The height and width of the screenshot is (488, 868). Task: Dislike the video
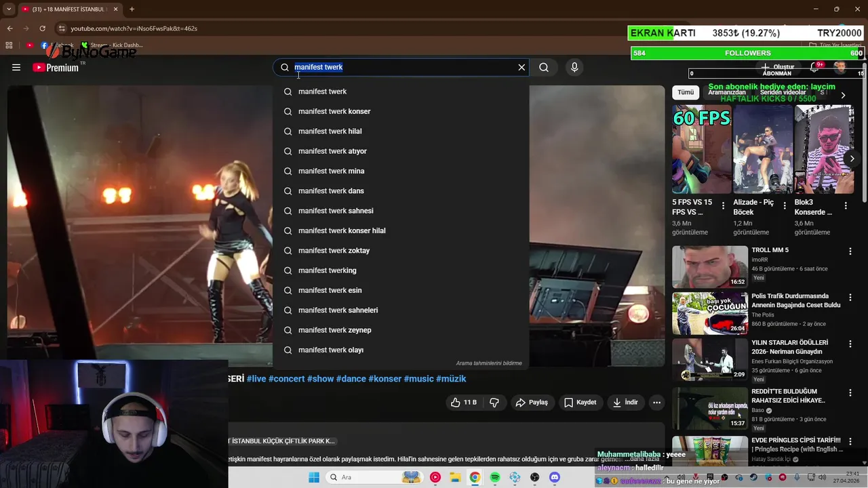494,402
